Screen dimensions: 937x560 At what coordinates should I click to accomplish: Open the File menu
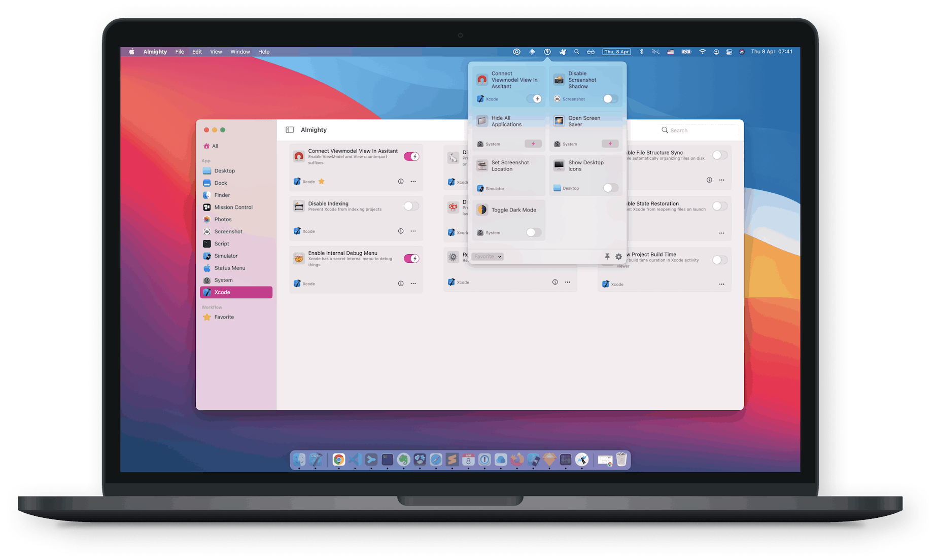point(180,52)
